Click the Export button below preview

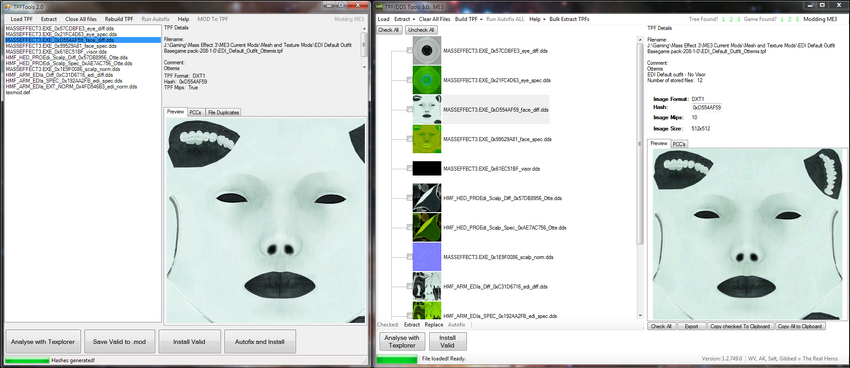tap(691, 326)
